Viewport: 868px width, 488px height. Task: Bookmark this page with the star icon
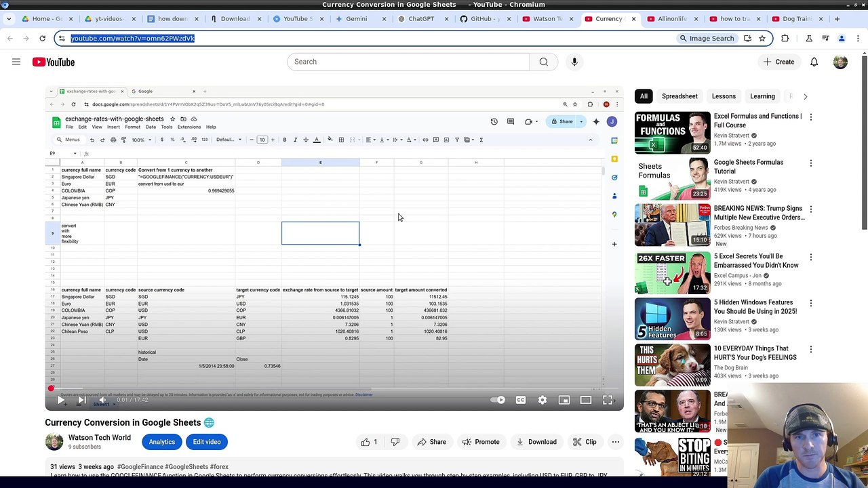(x=762, y=39)
